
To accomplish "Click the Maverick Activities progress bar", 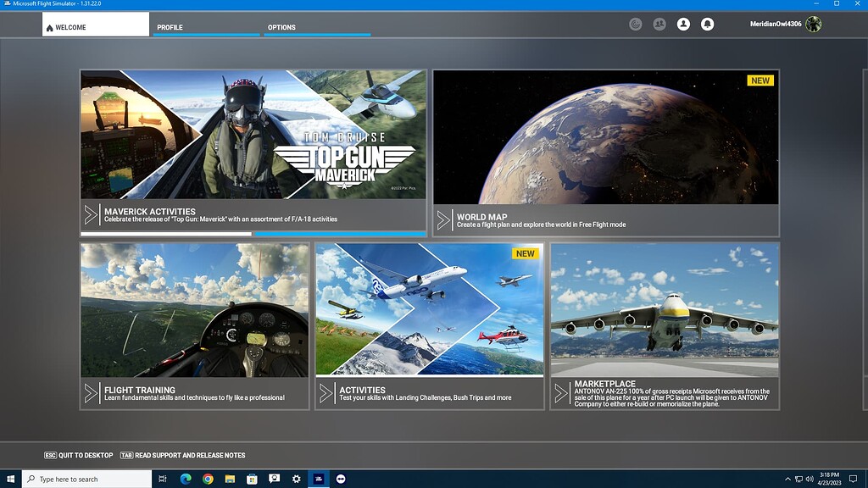I will tap(253, 232).
